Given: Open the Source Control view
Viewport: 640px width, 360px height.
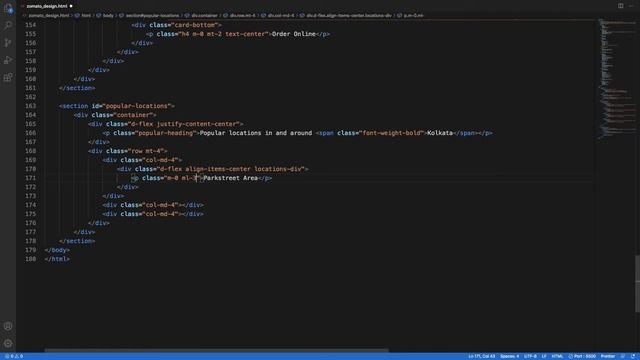Looking at the screenshot, I should tap(8, 43).
